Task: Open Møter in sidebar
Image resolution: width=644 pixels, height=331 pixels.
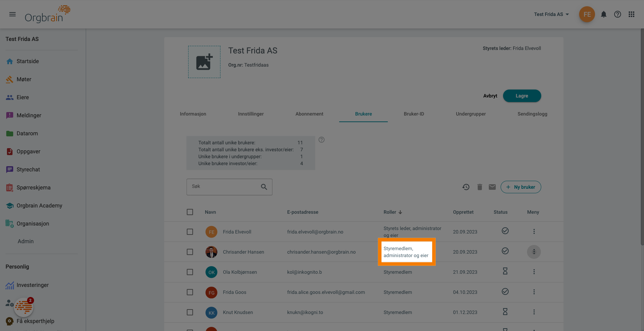Action: coord(19,79)
